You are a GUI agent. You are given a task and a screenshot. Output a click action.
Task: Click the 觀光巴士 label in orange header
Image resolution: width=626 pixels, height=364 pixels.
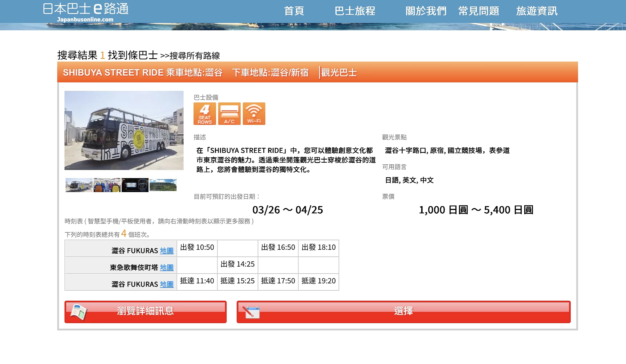tap(339, 73)
